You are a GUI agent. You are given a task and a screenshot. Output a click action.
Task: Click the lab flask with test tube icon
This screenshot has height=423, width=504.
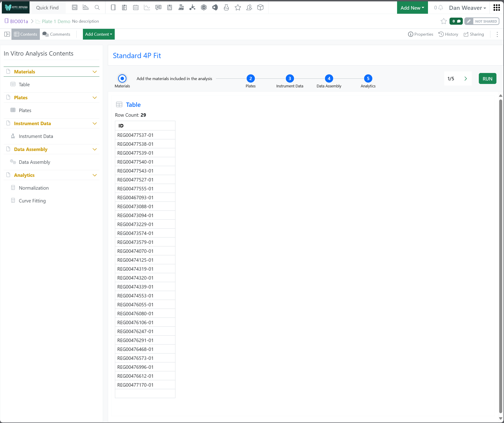(181, 8)
